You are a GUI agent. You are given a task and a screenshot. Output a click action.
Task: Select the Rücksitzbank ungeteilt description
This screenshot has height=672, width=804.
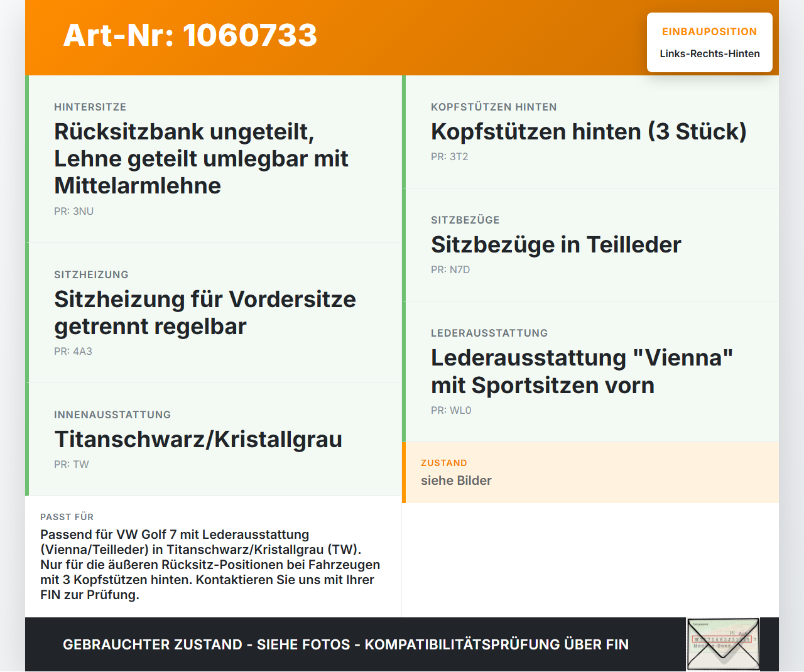click(201, 158)
